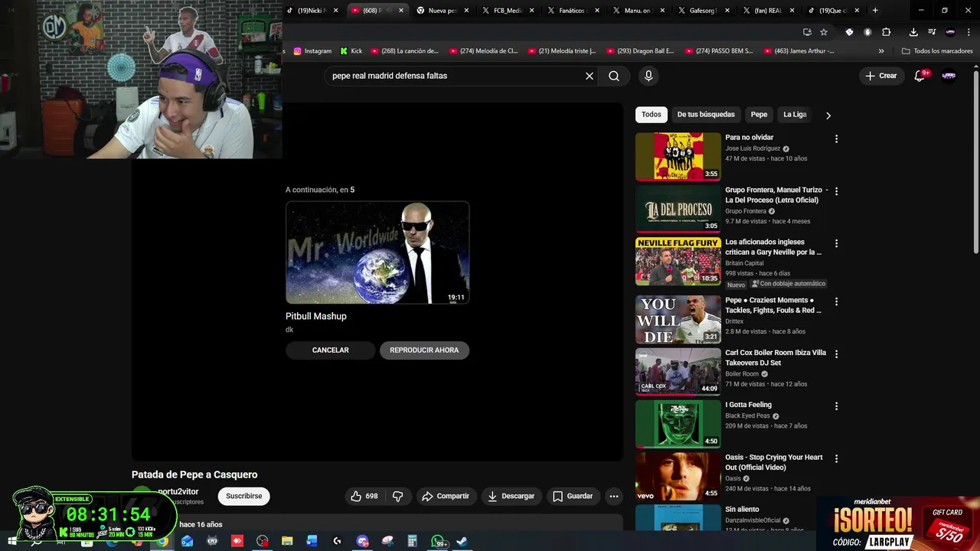Screen dimensions: 980x551
Task: Open media controls in Chrome toolbar
Action: [x=932, y=32]
